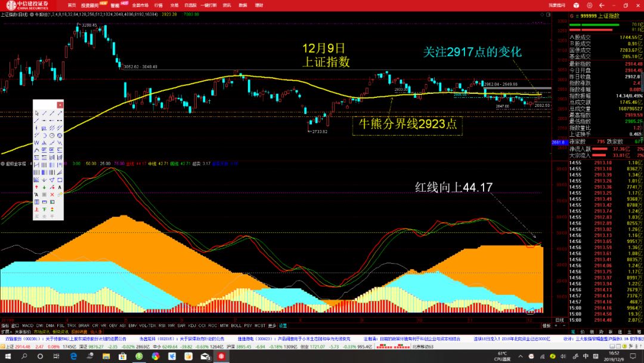Select the 笔 tab in right panel
This screenshot has width=644, height=363.
point(574,332)
